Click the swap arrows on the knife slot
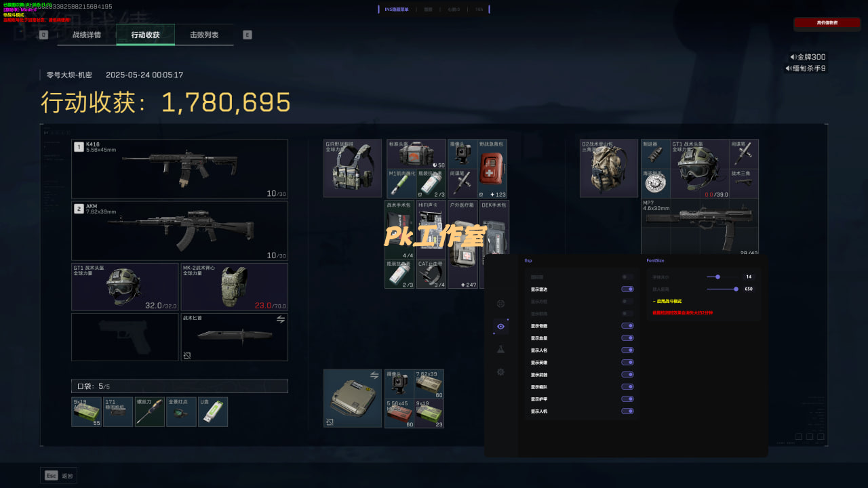This screenshot has height=488, width=868. pos(280,319)
